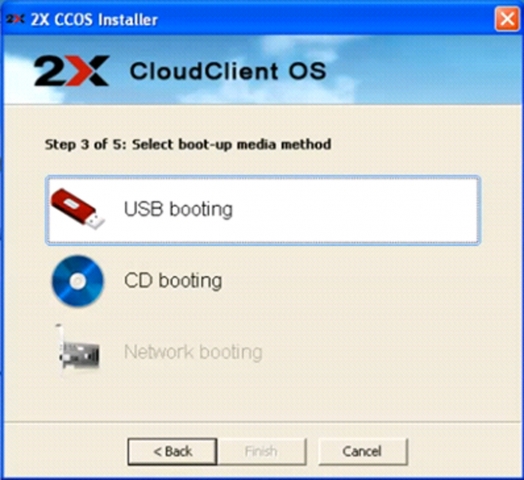Pick the CD booting text option
The width and height of the screenshot is (524, 480).
(x=173, y=281)
